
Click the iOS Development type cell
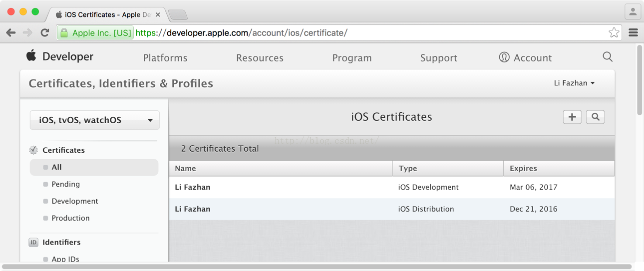tap(428, 188)
